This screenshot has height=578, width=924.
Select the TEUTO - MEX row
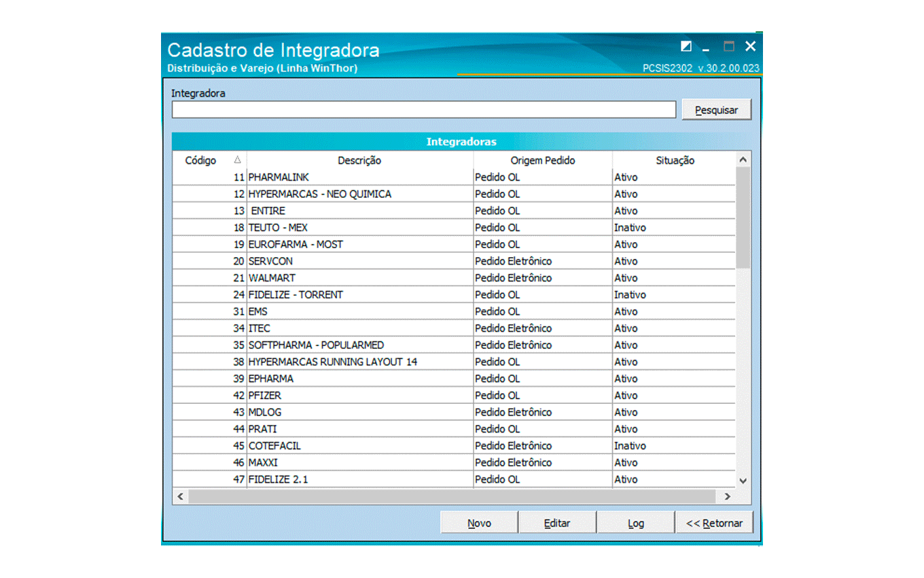454,227
